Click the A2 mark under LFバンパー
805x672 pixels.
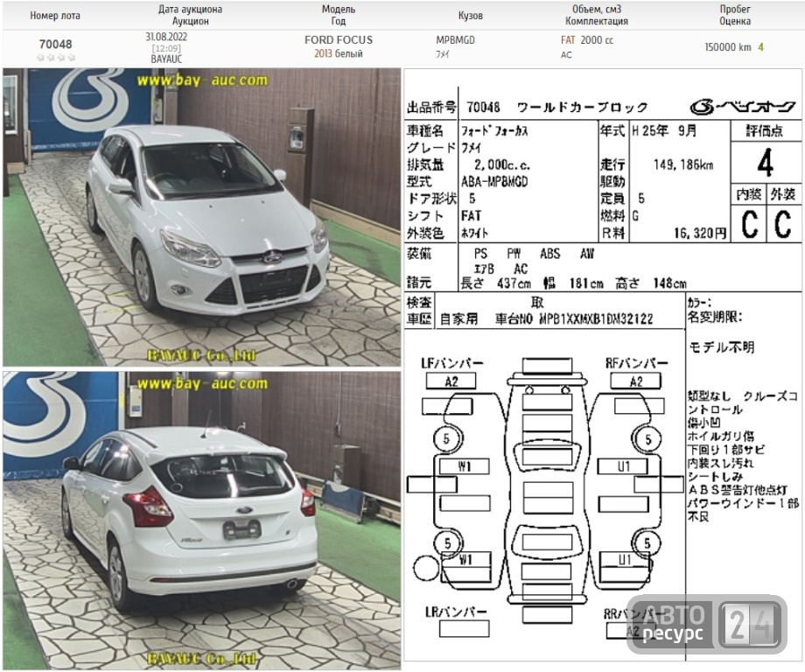451,381
